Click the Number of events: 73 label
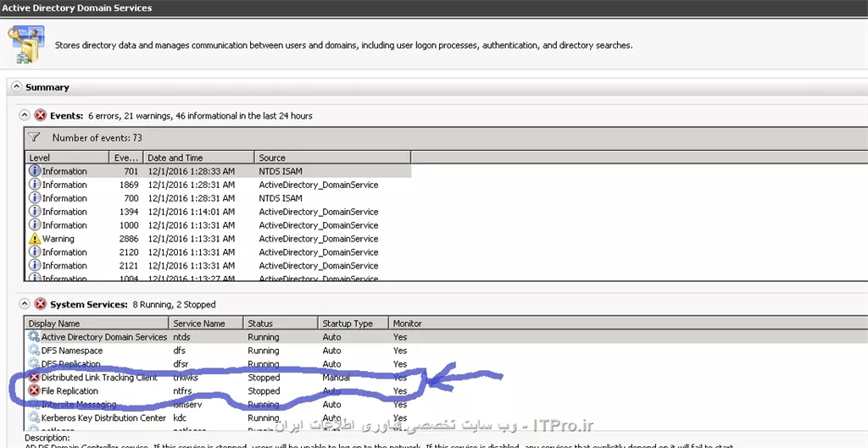The image size is (868, 448). point(97,137)
